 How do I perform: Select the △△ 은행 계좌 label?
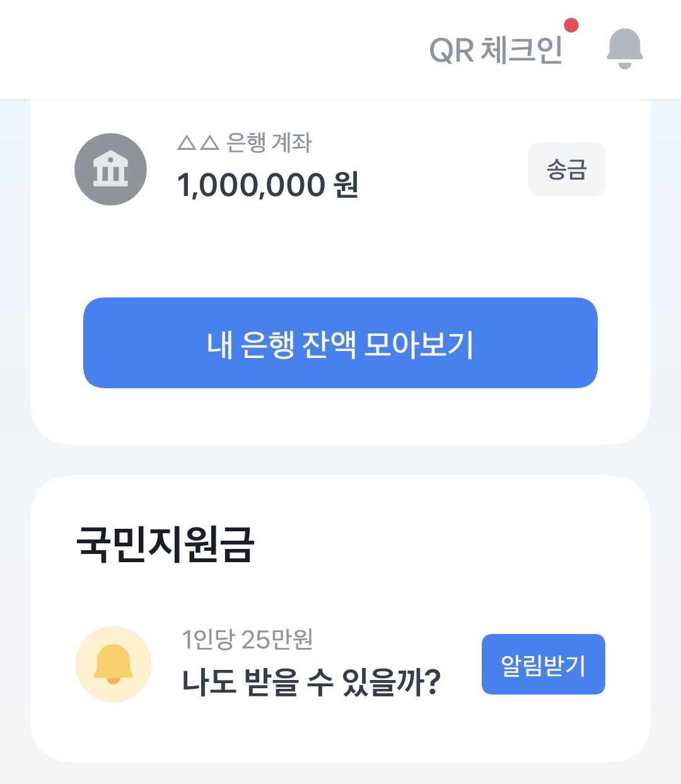(x=245, y=142)
